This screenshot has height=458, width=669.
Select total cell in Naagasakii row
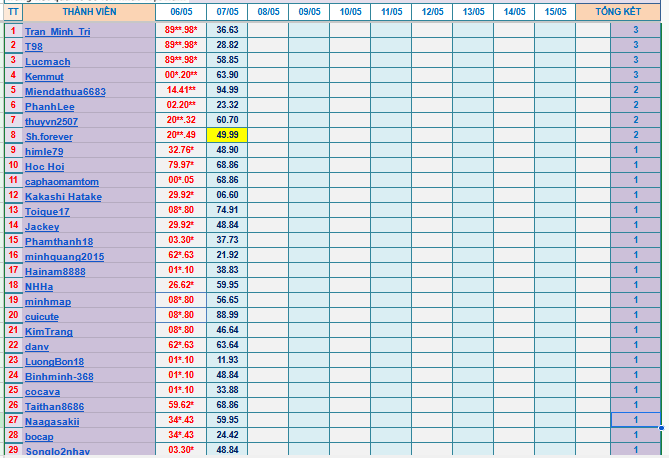coord(635,420)
